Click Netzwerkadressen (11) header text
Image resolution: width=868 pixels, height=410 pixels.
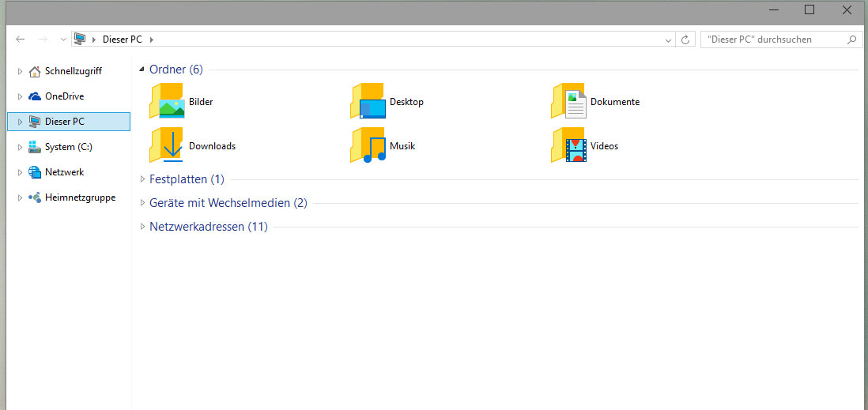pyautogui.click(x=209, y=226)
